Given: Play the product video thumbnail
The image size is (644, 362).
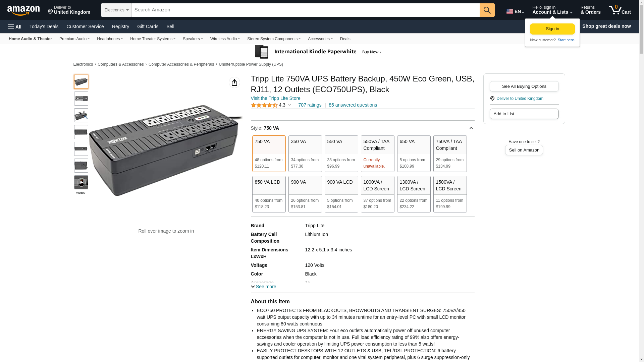Looking at the screenshot, I should [81, 182].
